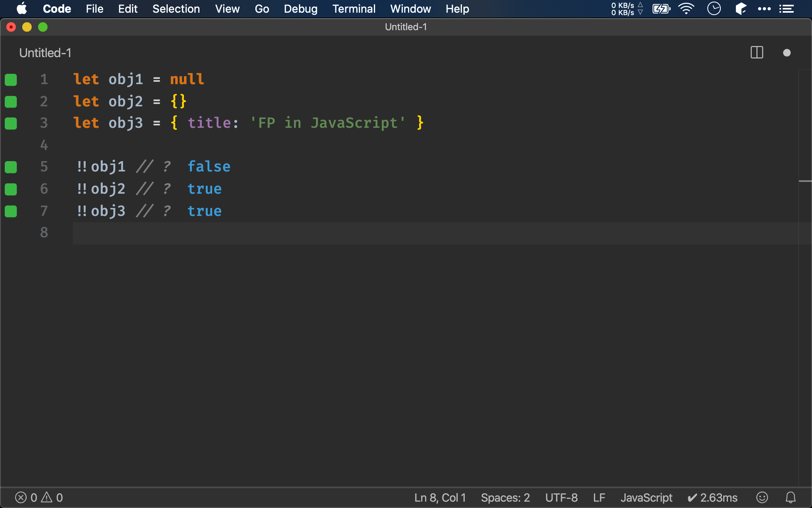Click Ln 8, Col 1 go-to-line button
Viewport: 812px width, 508px height.
pos(440,497)
